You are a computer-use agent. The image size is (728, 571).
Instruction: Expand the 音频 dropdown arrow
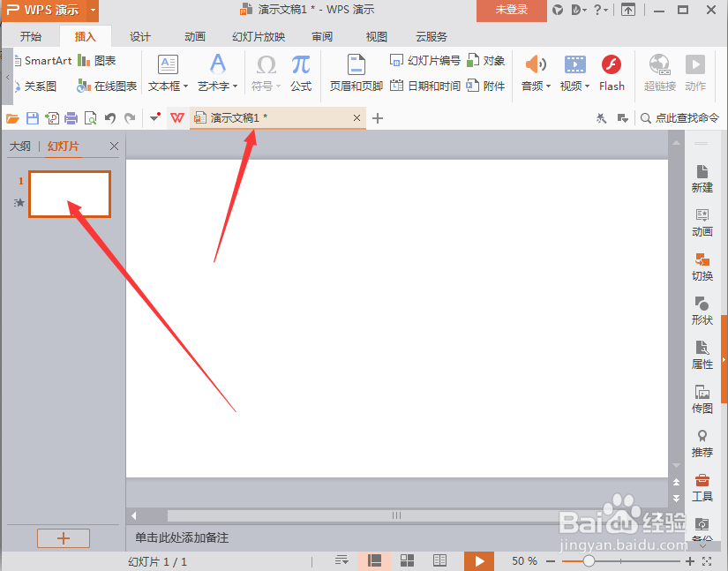(x=548, y=86)
